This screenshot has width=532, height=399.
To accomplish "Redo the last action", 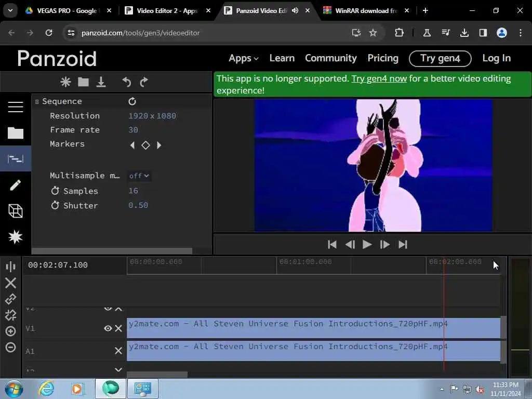I will click(144, 82).
